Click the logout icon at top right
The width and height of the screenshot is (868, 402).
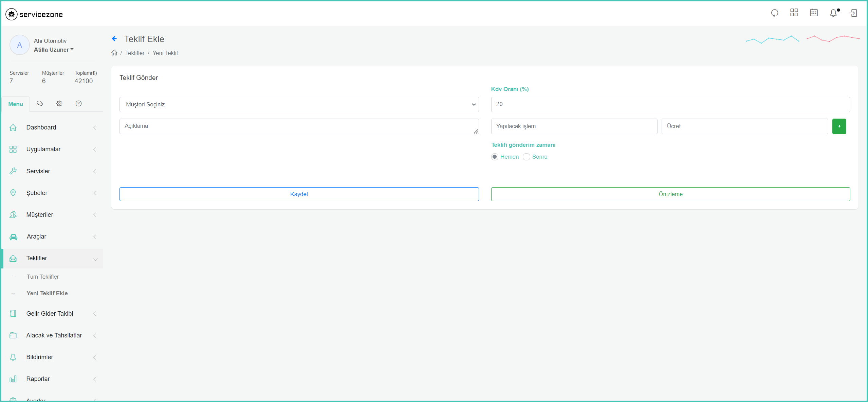(x=853, y=13)
